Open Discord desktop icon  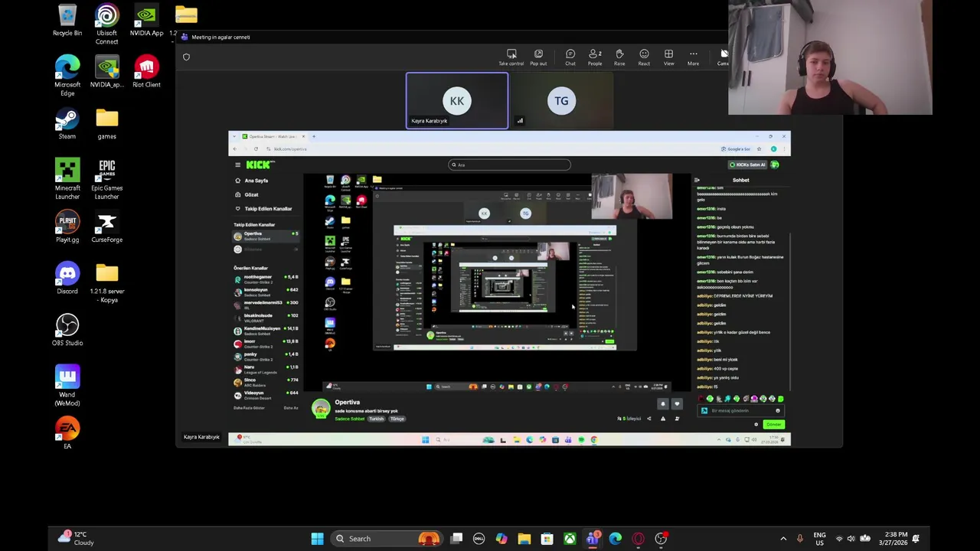(67, 279)
